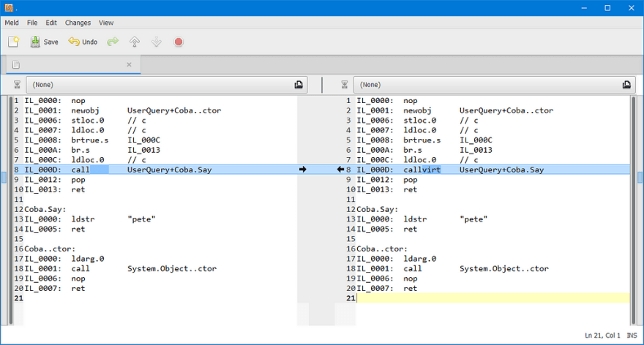Screen dimensions: 644x345
Task: Click '"pete"' string in right pane
Action: pos(473,219)
